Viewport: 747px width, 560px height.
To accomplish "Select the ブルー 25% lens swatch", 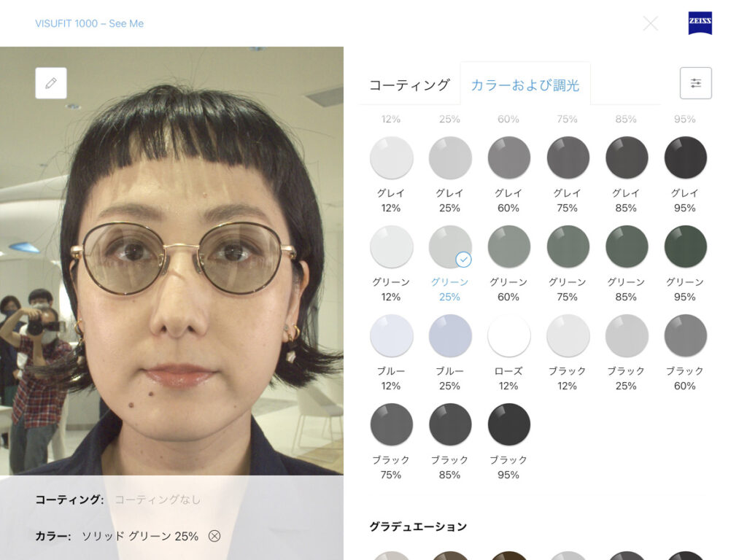I will click(449, 335).
